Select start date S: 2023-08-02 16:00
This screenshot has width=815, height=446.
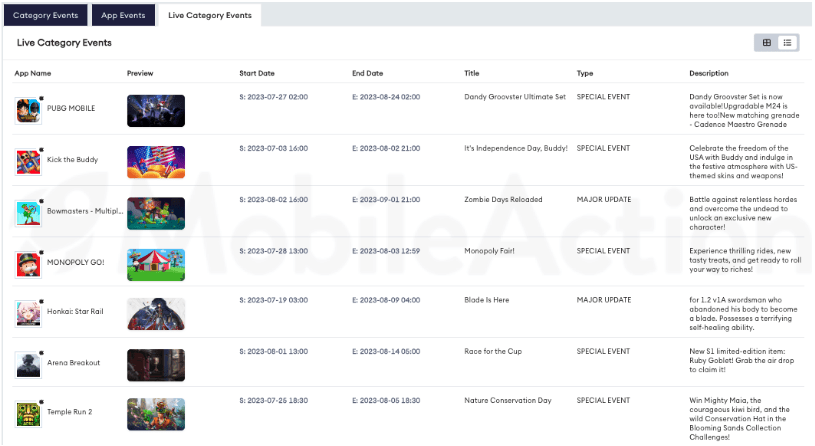click(273, 200)
